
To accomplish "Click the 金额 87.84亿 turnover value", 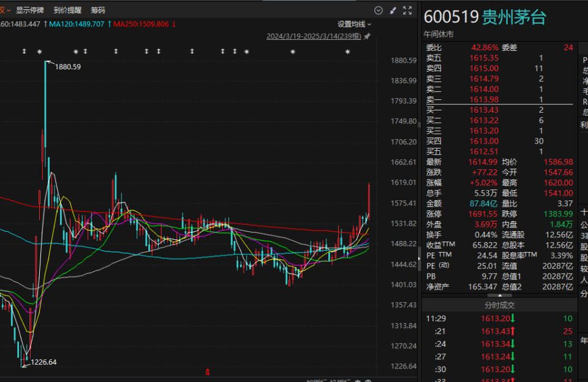I will [483, 204].
